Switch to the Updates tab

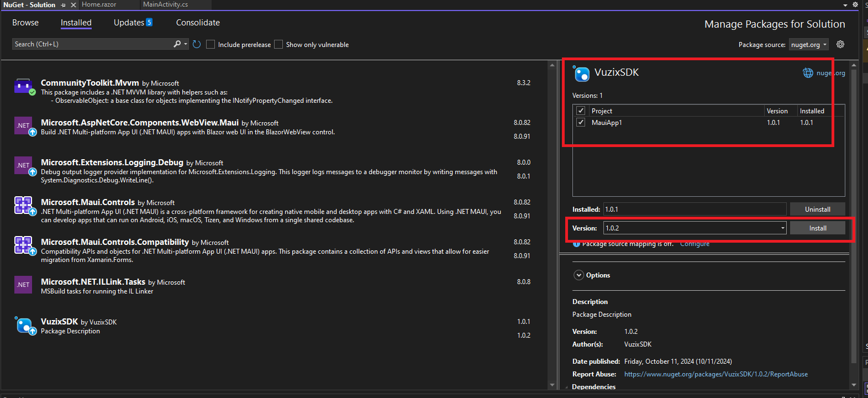pyautogui.click(x=129, y=23)
